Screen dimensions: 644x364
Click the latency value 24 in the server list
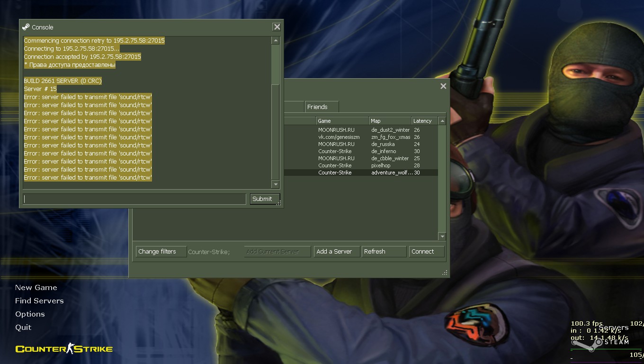[417, 144]
